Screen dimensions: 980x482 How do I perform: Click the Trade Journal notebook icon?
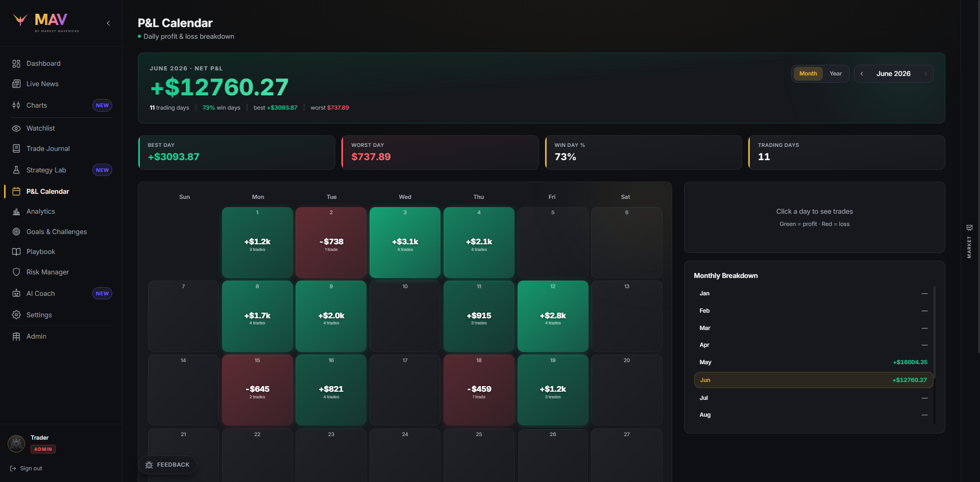coord(16,148)
